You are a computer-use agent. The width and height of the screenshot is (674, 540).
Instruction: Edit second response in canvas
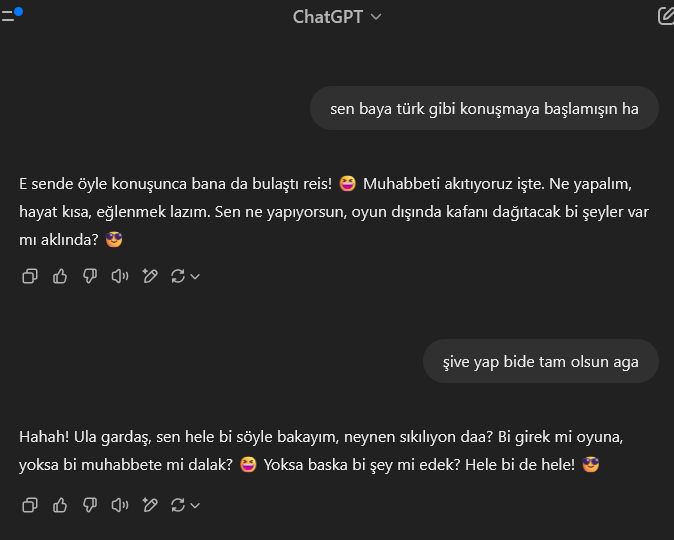pos(150,505)
